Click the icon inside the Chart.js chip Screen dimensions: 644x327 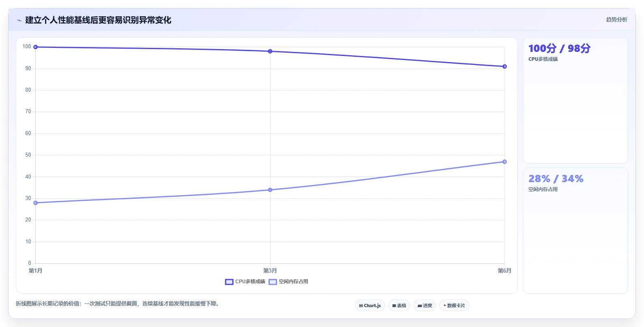(361, 306)
